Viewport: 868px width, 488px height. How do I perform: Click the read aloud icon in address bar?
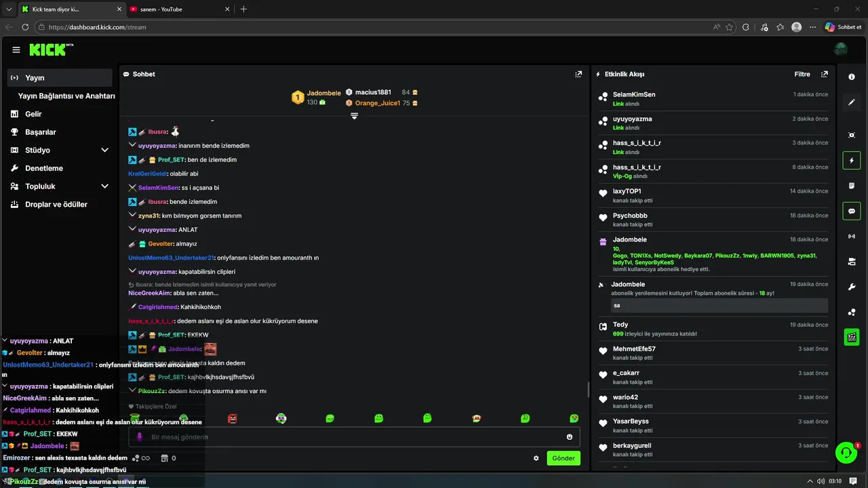[x=717, y=27]
